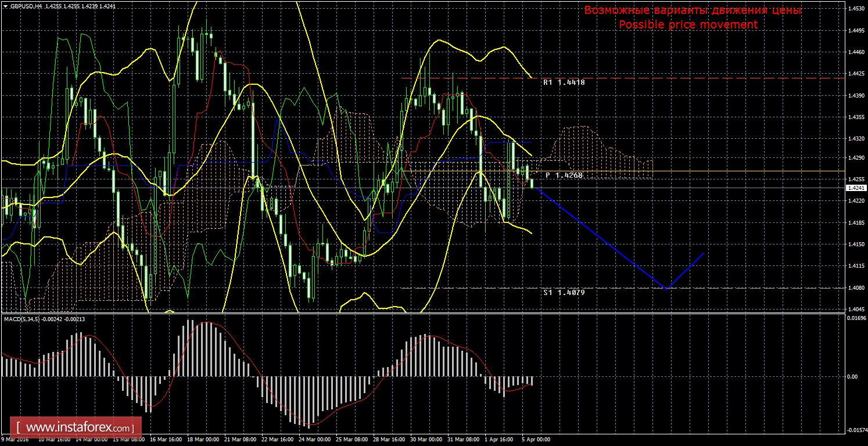Click MACD axis value -0.01574

[857, 430]
